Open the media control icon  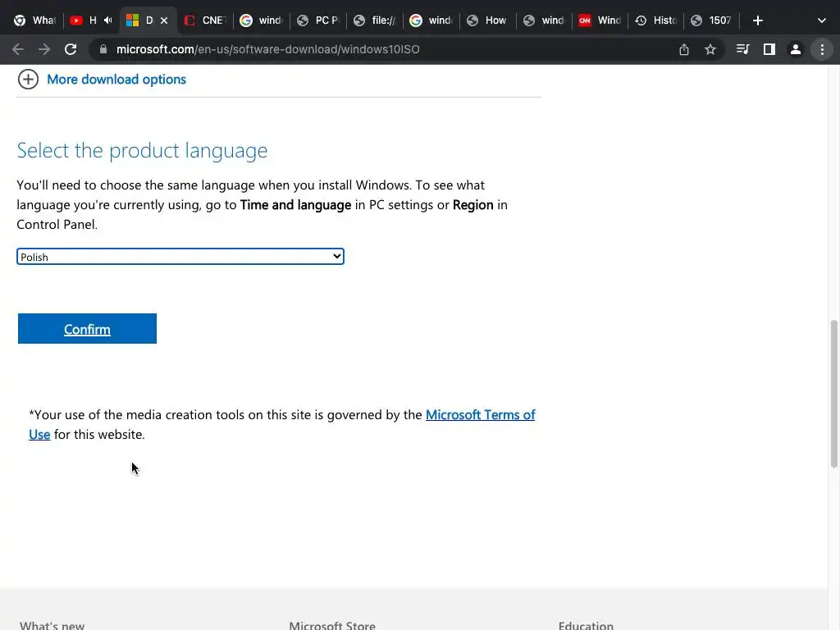pos(742,49)
